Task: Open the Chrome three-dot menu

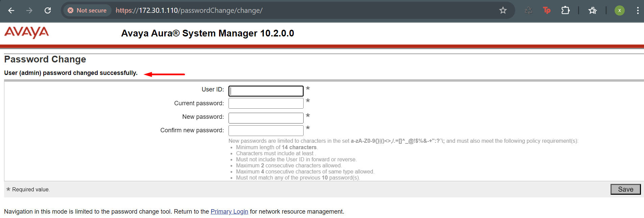Action: point(638,10)
